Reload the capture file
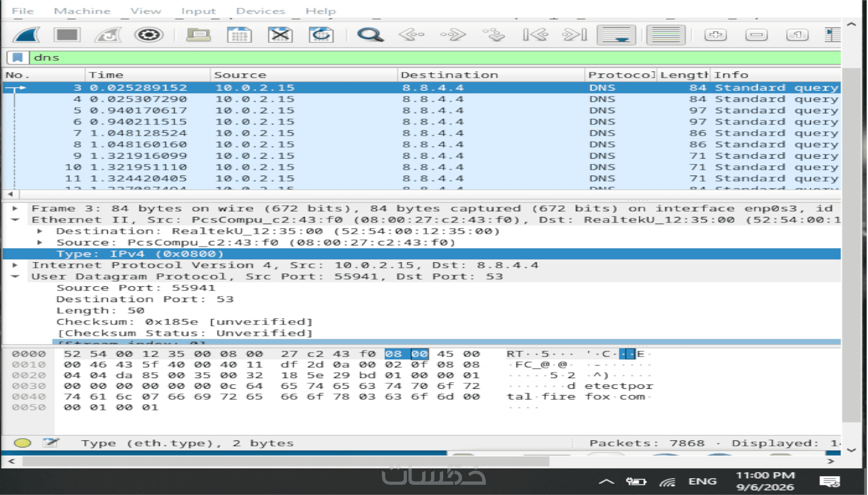Viewport: 868px width, 495px height. click(321, 35)
